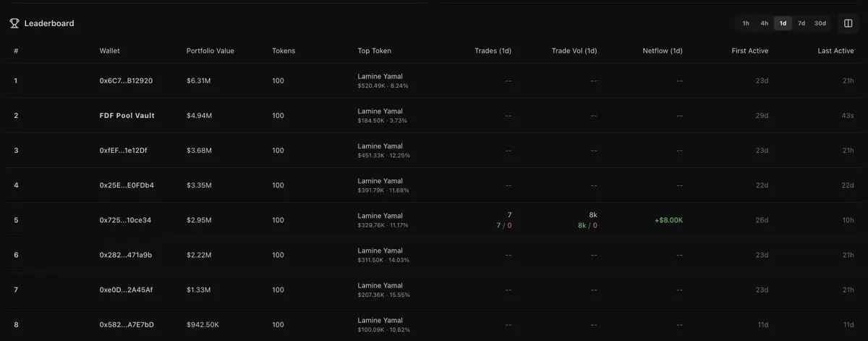
Task: Open the column layout icon button
Action: [x=848, y=23]
